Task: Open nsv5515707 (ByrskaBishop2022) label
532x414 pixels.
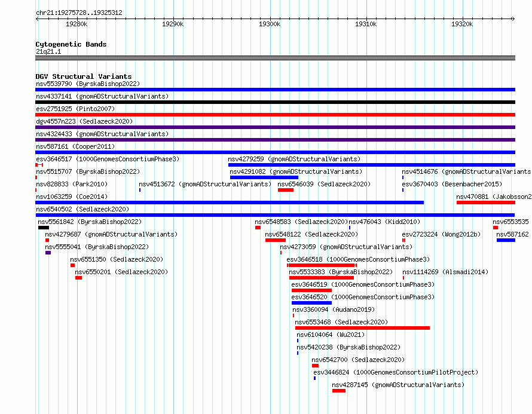Action: (88, 171)
